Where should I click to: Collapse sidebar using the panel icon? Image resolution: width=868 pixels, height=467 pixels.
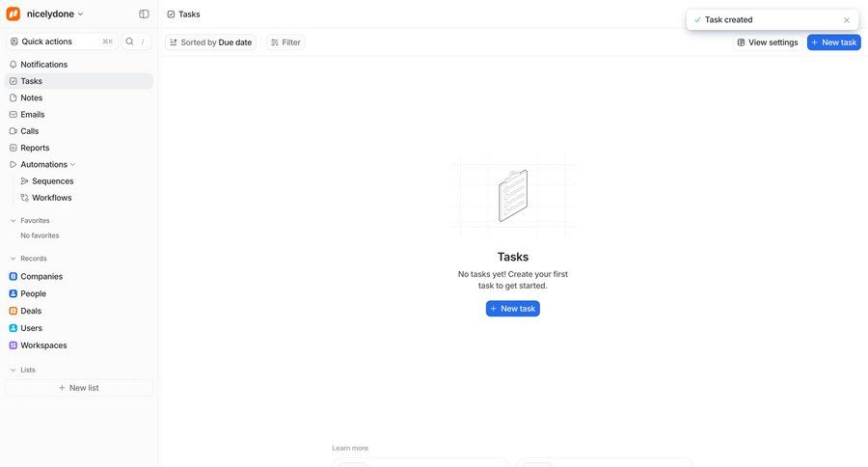(x=144, y=14)
